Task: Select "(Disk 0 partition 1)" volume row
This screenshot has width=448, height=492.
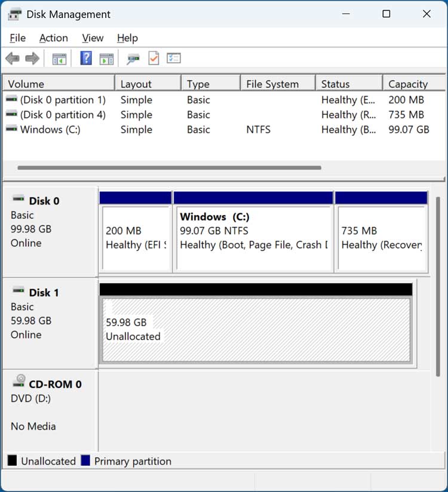Action: coord(224,100)
